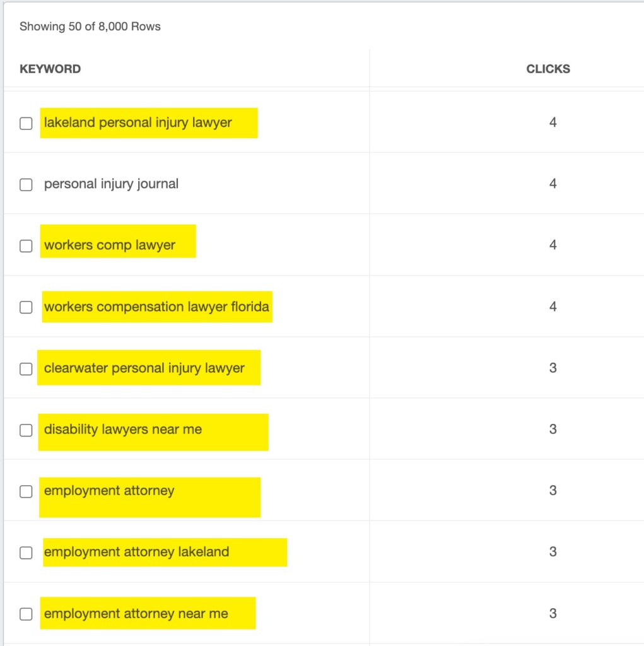Click the employment attorney near me keyword

[136, 613]
